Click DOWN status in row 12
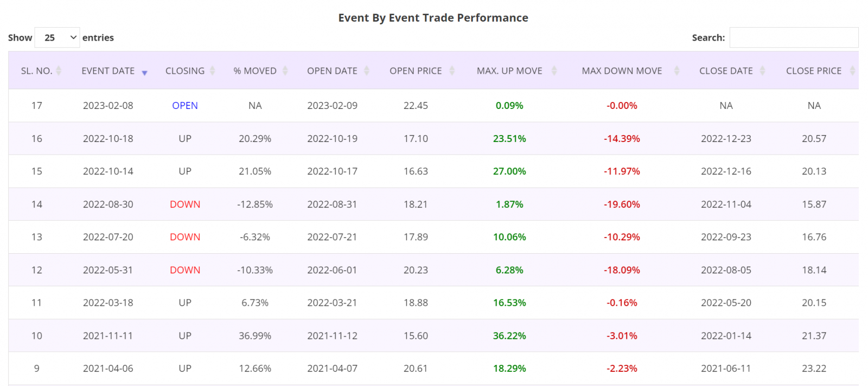868x386 pixels. (x=185, y=270)
